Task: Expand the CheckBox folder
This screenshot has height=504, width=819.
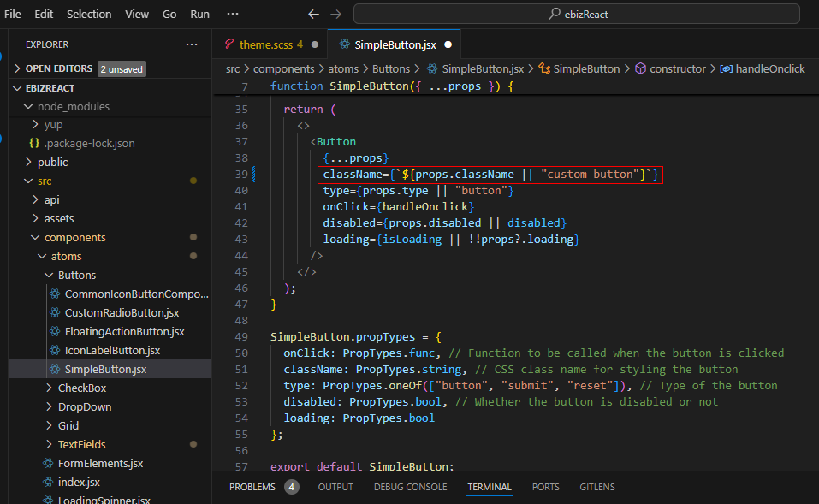Action: point(75,388)
